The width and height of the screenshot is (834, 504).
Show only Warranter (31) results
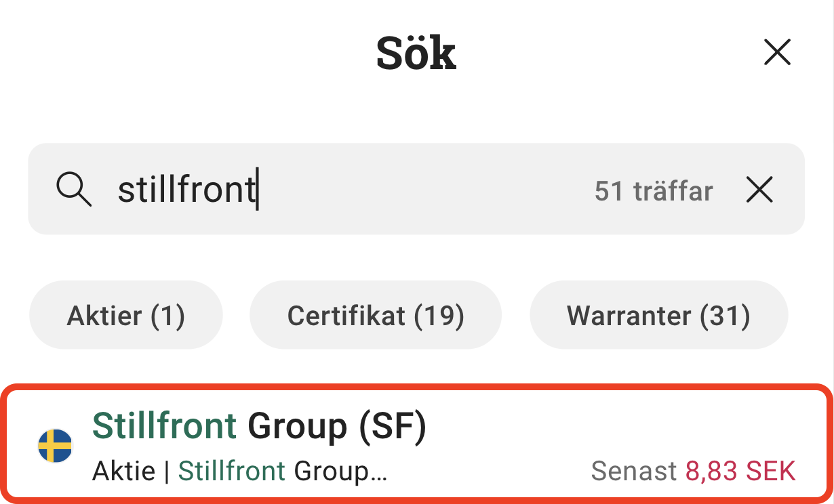[658, 316]
